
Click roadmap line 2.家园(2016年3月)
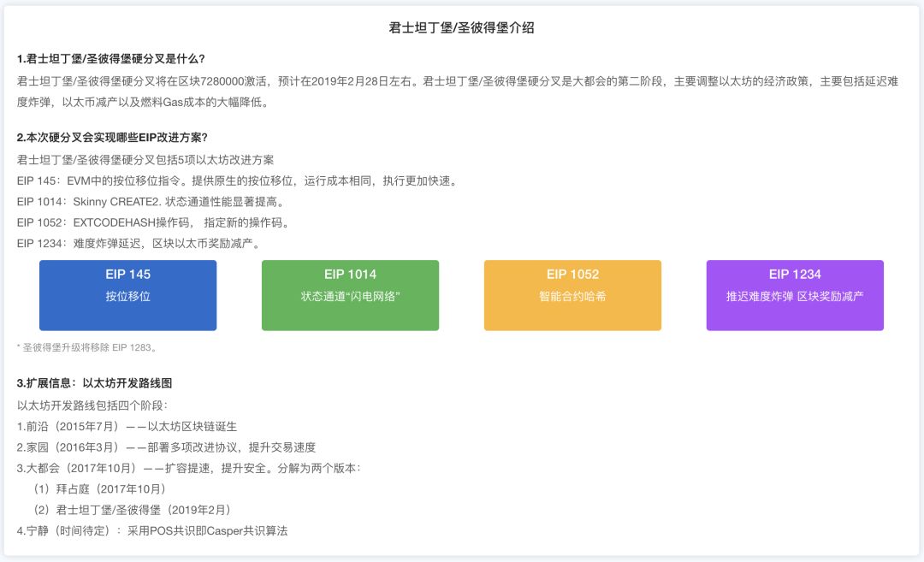[x=166, y=447]
